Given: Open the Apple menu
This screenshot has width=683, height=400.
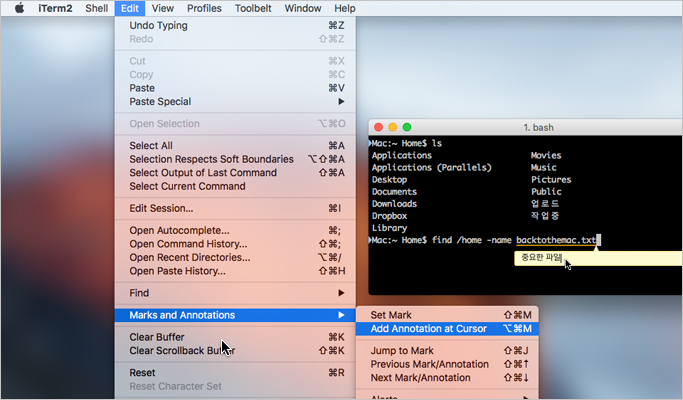Looking at the screenshot, I should 19,8.
